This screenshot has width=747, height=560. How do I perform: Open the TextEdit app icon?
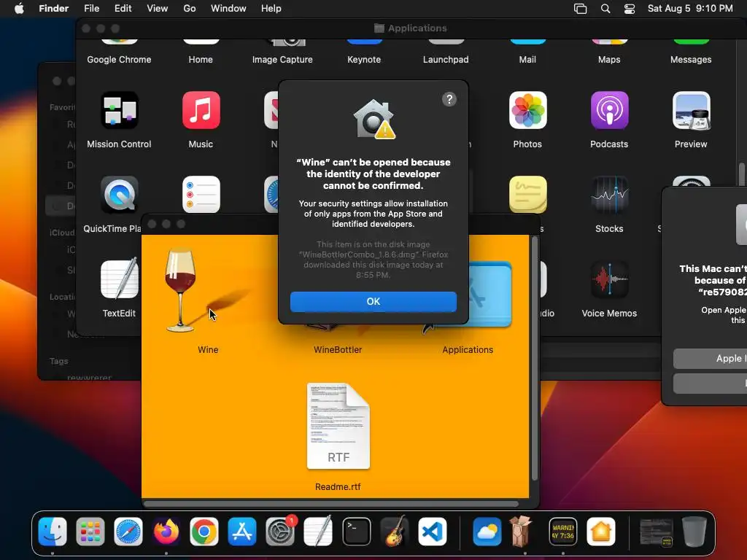point(119,279)
